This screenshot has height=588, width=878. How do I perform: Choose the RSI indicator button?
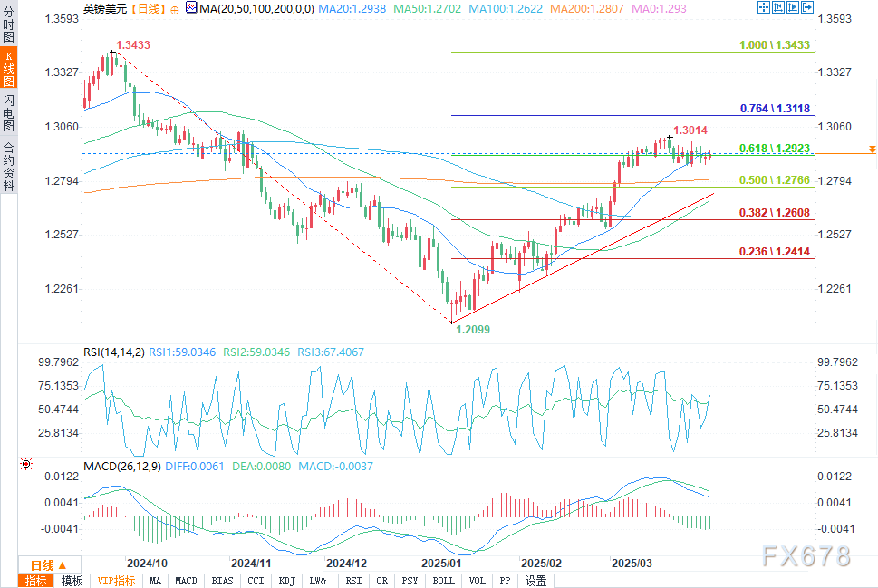click(353, 581)
